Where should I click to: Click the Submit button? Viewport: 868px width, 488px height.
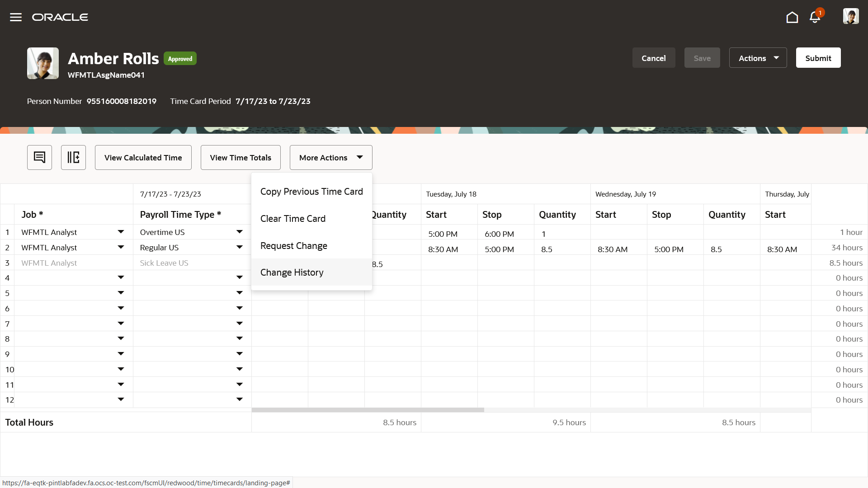click(x=818, y=58)
